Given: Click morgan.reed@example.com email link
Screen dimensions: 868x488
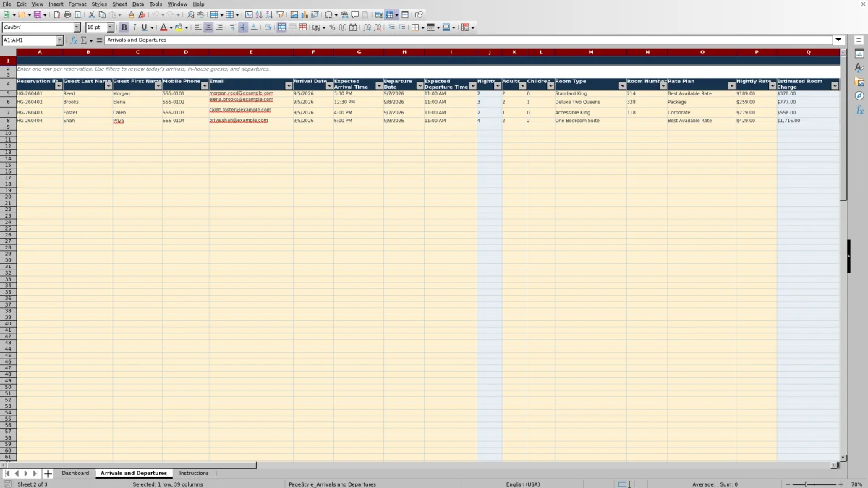Looking at the screenshot, I should [x=242, y=93].
